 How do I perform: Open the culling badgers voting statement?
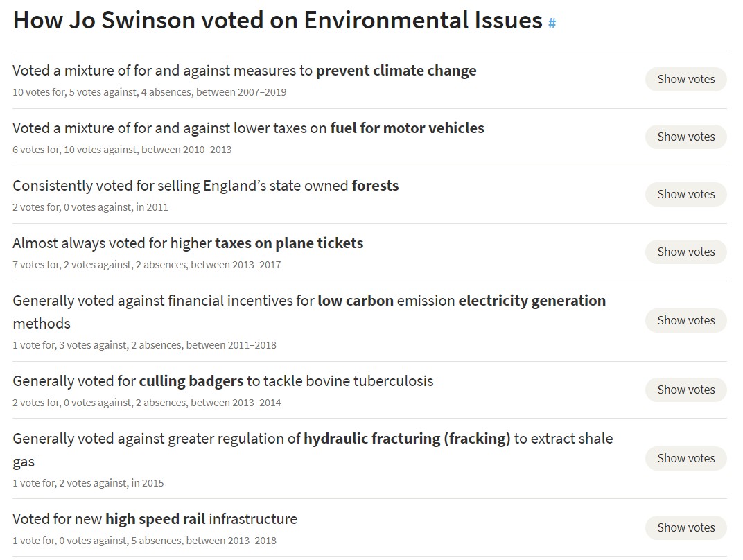click(x=223, y=381)
